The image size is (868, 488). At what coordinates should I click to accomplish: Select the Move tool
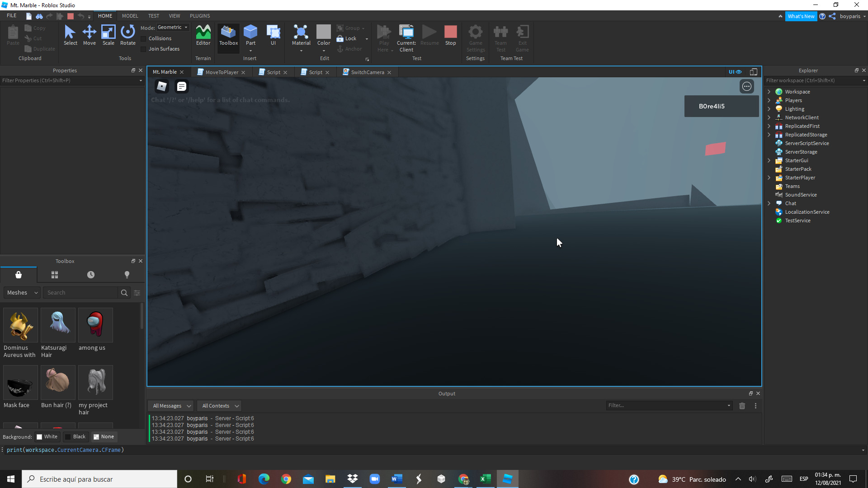pos(89,34)
